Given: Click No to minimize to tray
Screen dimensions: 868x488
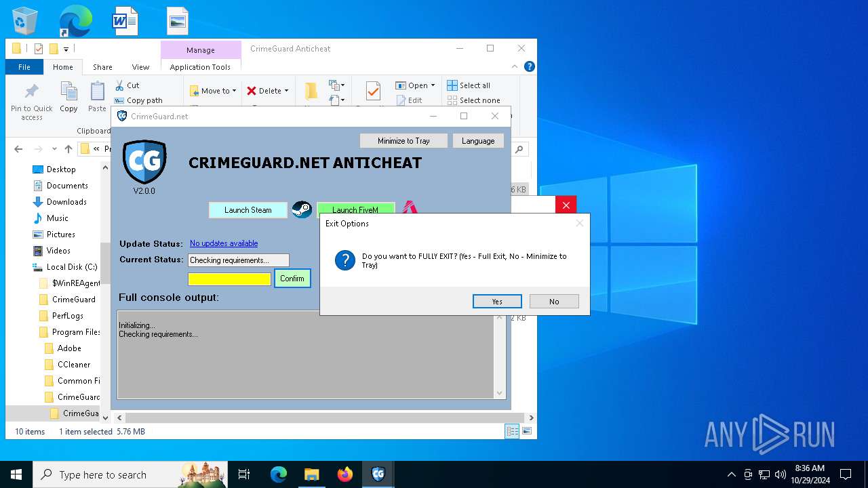Looking at the screenshot, I should click(554, 302).
